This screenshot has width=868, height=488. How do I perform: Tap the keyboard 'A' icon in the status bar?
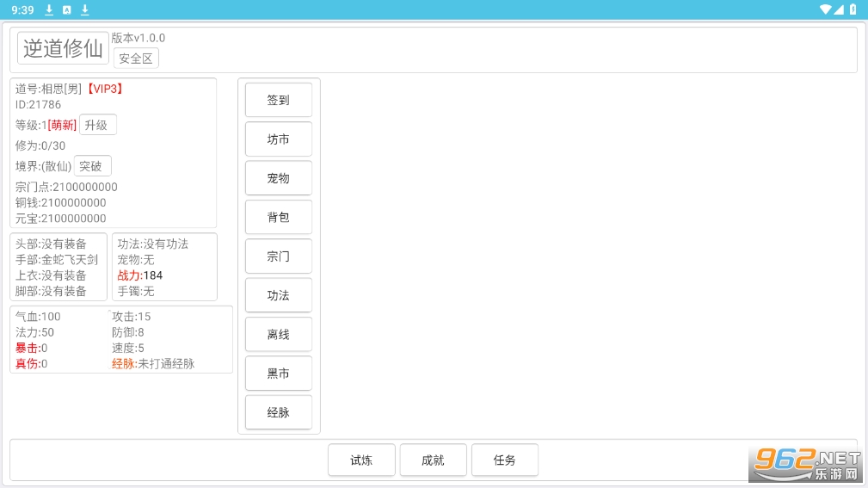[x=66, y=10]
